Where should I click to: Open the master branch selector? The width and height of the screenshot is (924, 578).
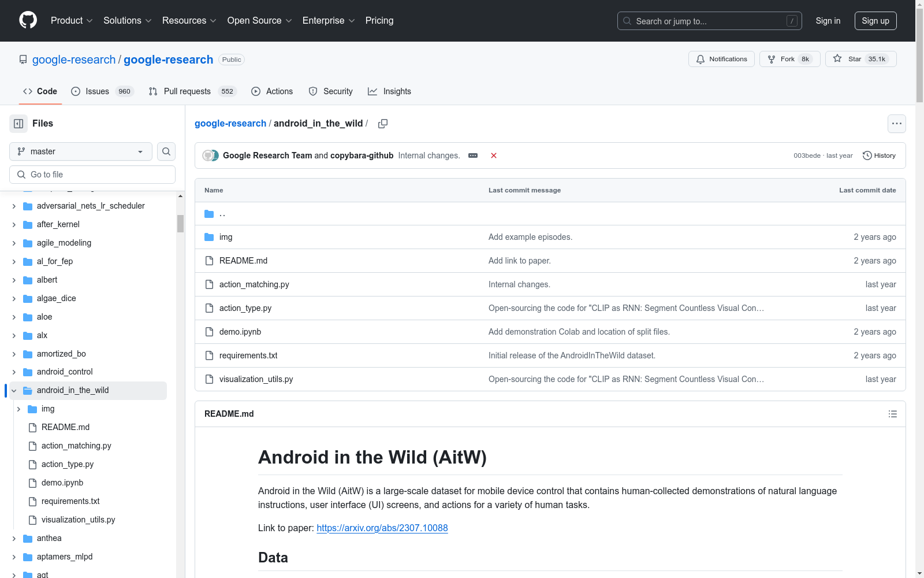click(81, 151)
